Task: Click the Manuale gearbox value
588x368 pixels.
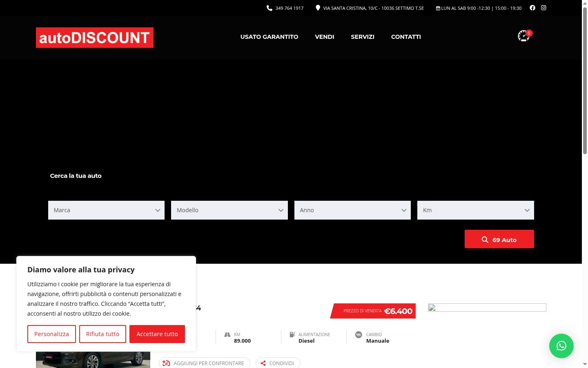Action: tap(378, 341)
